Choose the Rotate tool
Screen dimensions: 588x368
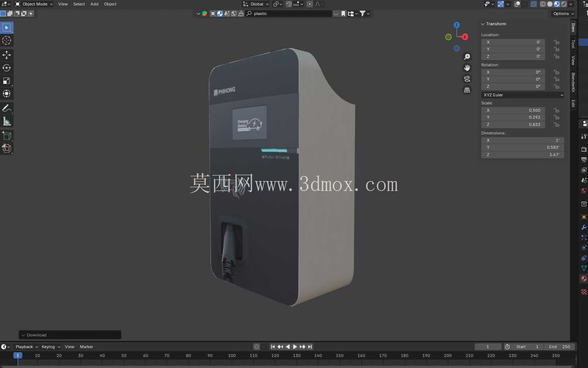point(7,68)
